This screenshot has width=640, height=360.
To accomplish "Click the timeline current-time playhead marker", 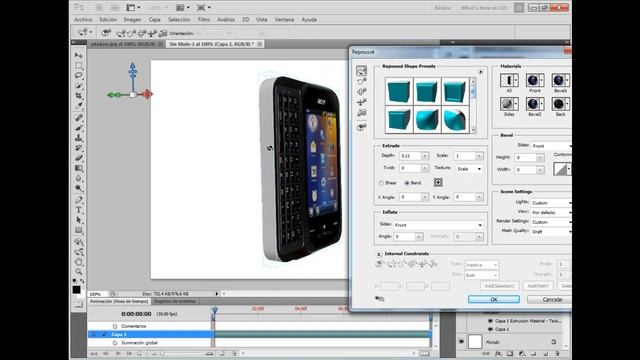I will click(x=214, y=310).
